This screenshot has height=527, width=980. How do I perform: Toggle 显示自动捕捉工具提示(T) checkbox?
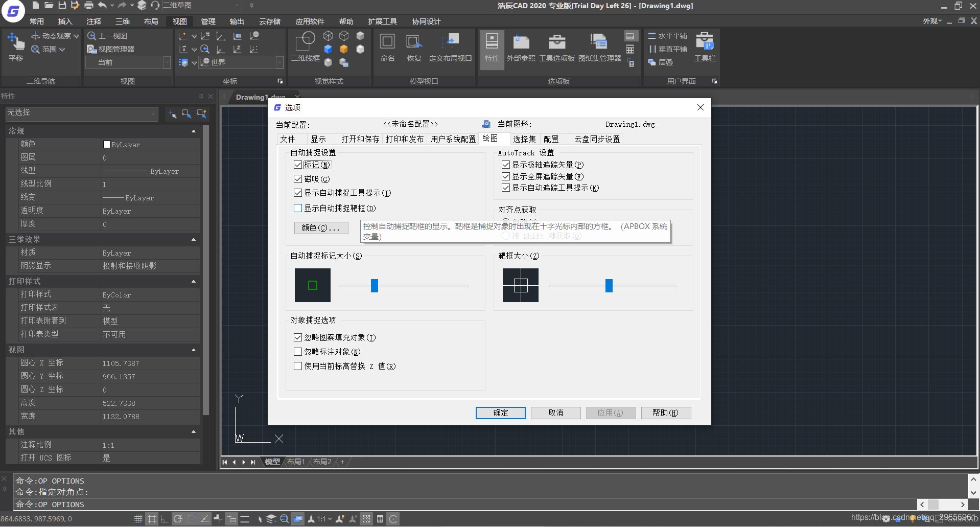tap(298, 193)
